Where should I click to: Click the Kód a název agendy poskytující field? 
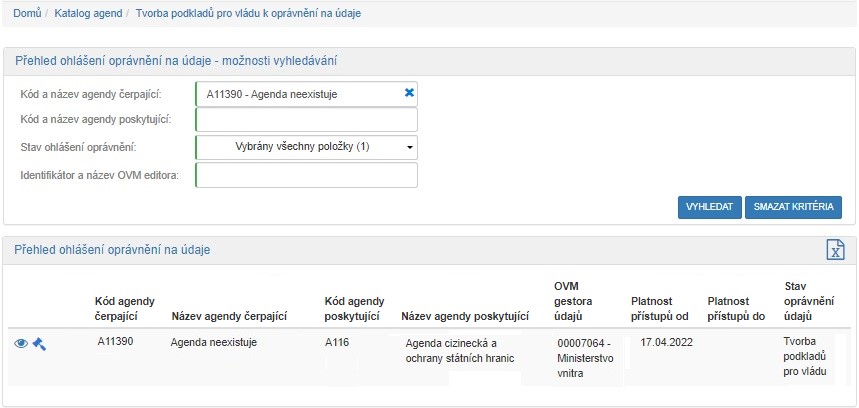tap(306, 120)
